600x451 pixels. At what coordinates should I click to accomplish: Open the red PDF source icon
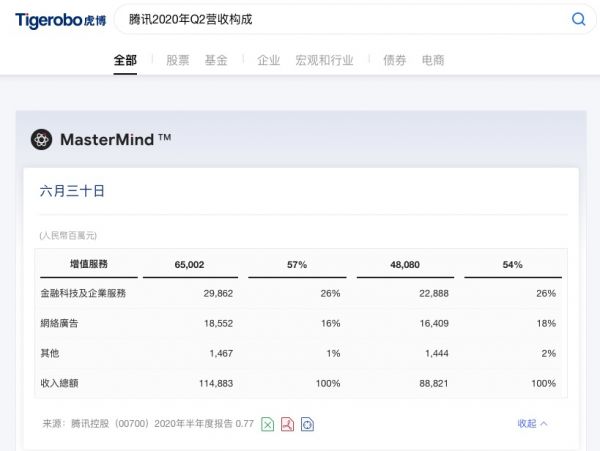click(287, 424)
